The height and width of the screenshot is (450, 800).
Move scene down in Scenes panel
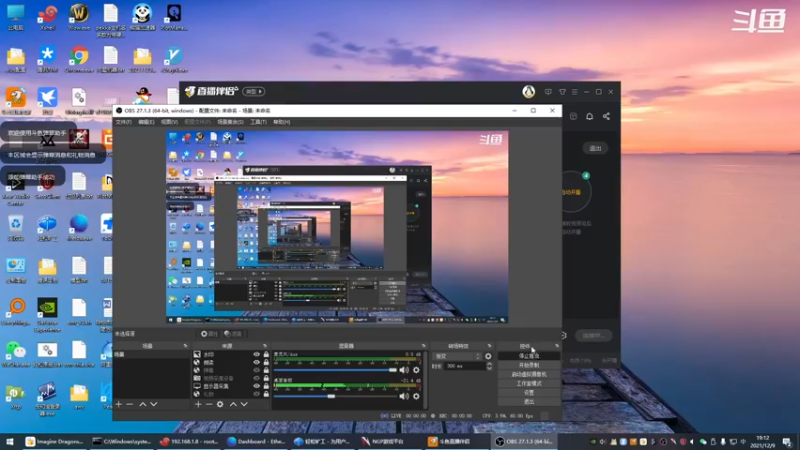pyautogui.click(x=154, y=404)
